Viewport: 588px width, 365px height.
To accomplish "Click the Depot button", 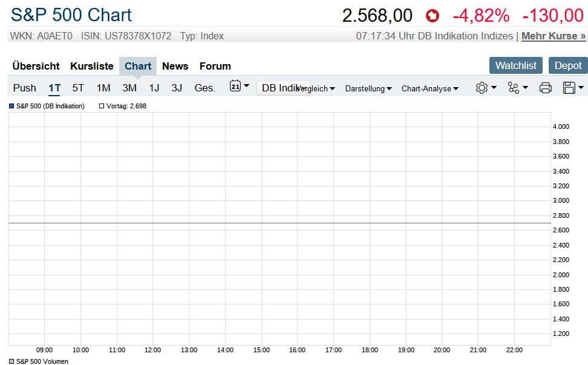I will pos(568,65).
